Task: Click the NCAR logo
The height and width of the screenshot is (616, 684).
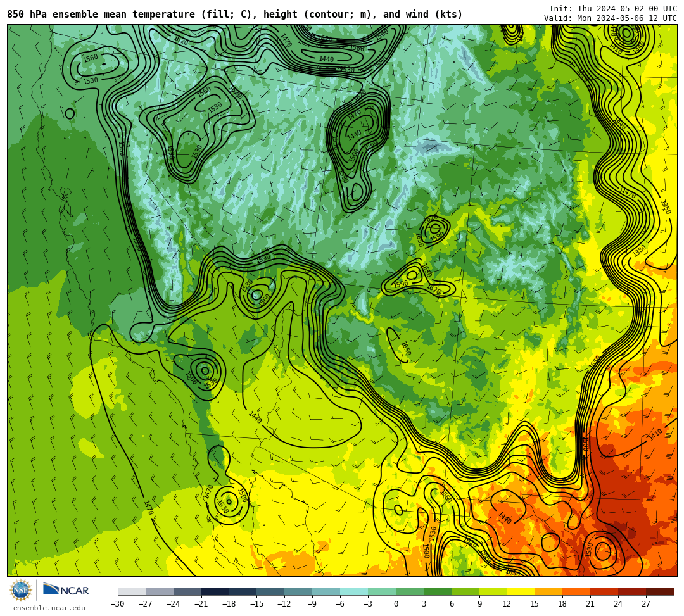Action: 66,590
